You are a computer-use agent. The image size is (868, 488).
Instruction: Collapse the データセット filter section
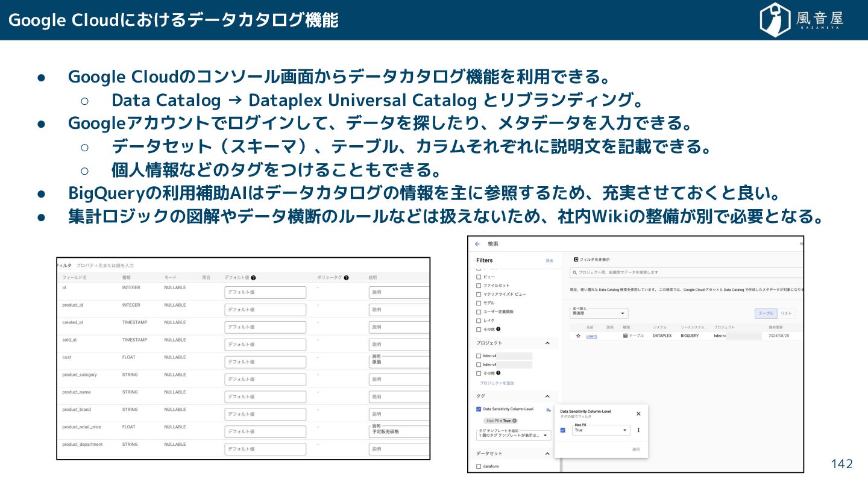tap(547, 453)
